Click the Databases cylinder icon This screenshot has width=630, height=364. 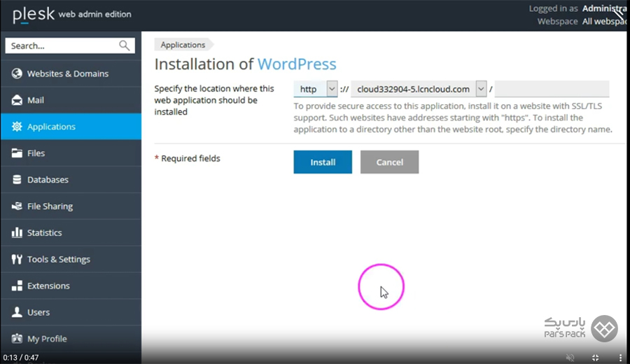point(17,180)
